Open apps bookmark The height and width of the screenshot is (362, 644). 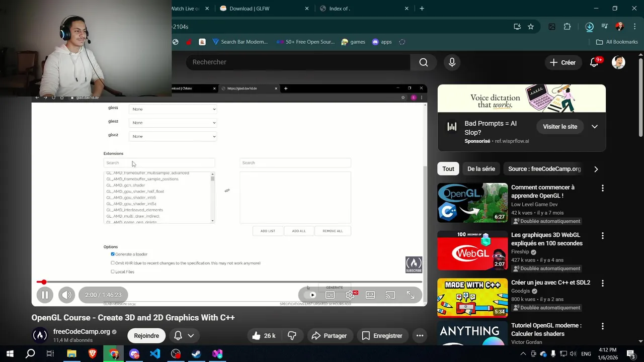pos(382,42)
